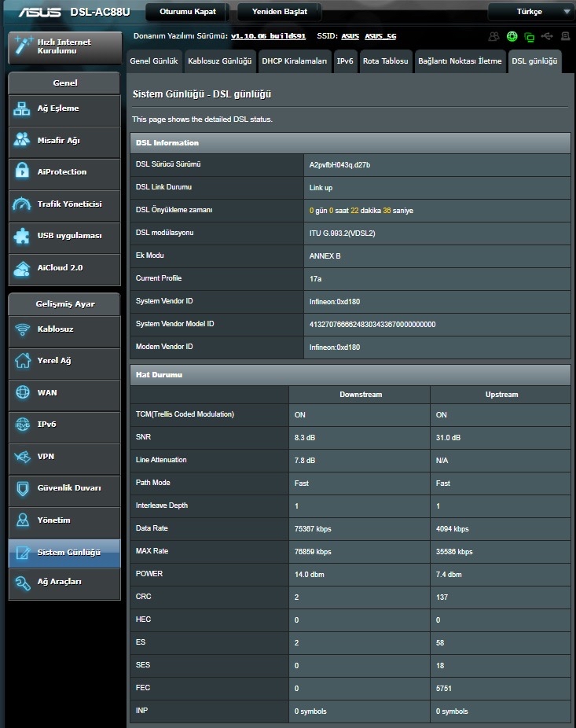Select Current Profile value 17a

[x=315, y=278]
